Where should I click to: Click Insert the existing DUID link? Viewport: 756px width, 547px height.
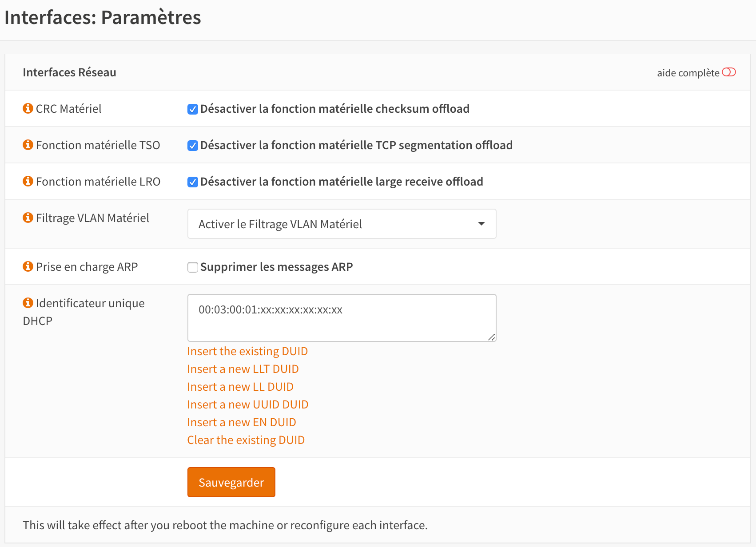(x=247, y=351)
